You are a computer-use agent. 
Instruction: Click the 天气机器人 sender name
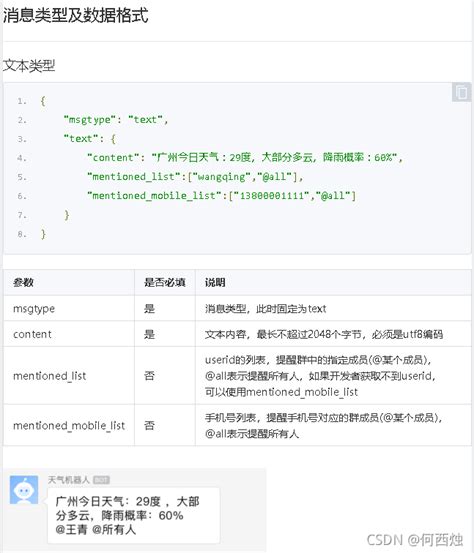tap(69, 480)
